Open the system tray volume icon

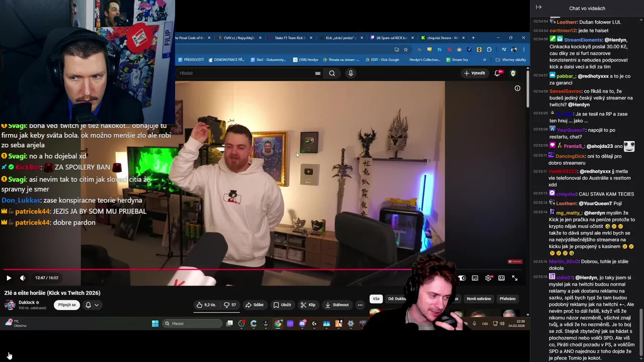pos(502,324)
